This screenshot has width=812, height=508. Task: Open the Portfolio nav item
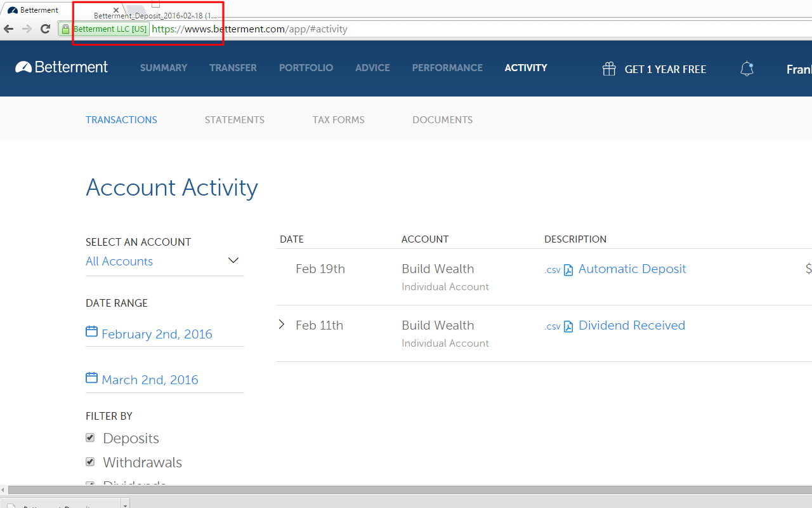[306, 68]
